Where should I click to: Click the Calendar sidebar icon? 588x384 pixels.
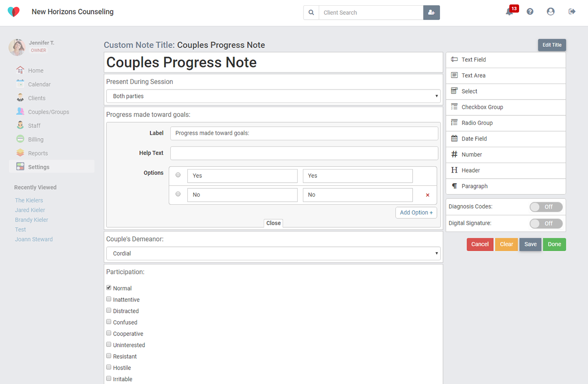[20, 84]
